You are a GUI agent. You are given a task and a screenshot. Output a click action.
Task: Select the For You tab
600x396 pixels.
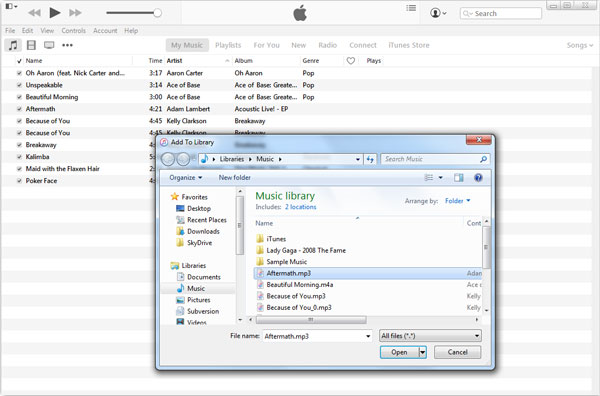pyautogui.click(x=266, y=45)
